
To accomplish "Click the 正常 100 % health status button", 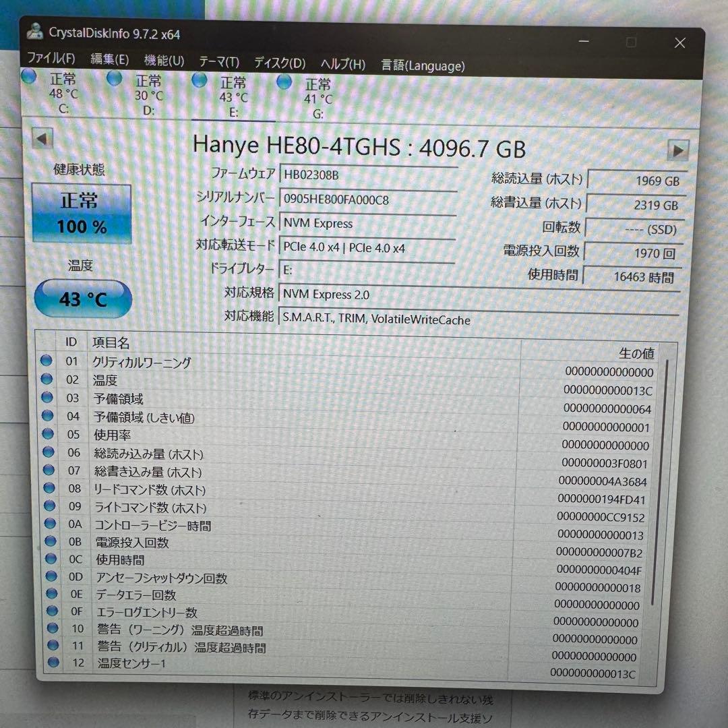I will (x=82, y=214).
